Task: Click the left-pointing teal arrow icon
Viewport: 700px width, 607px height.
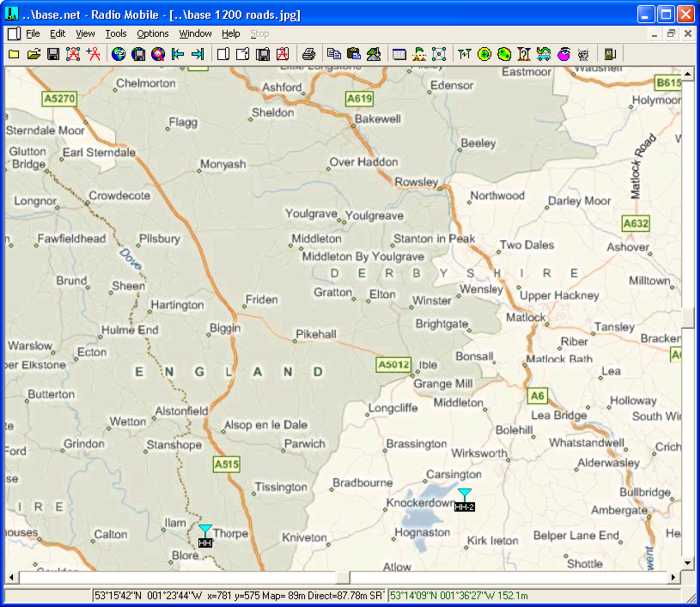Action: 177,54
